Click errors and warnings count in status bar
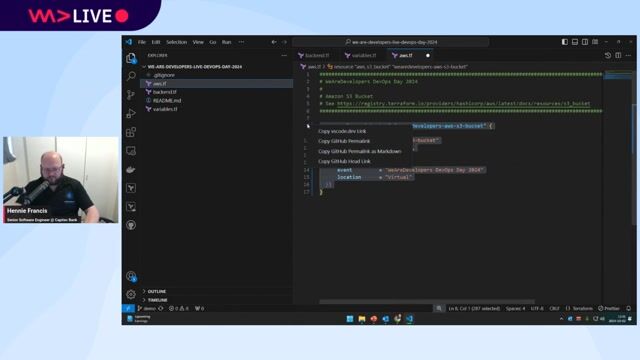640x360 pixels. [179, 309]
